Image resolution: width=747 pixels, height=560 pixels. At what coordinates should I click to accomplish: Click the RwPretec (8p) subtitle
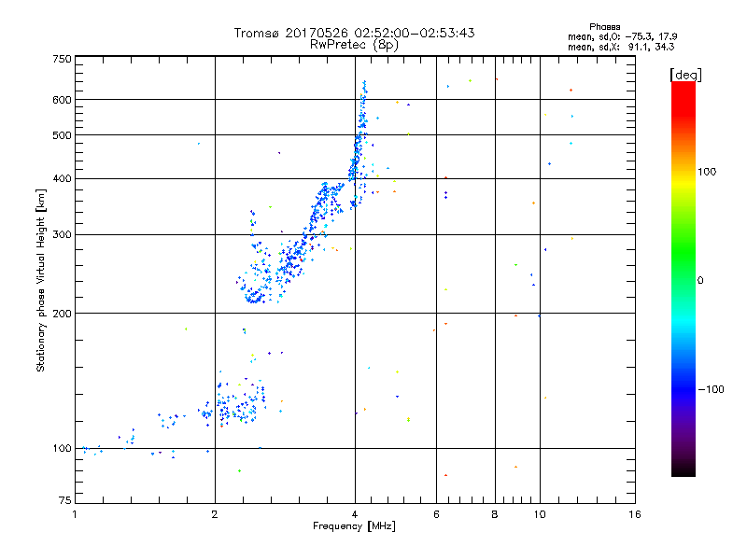354,45
